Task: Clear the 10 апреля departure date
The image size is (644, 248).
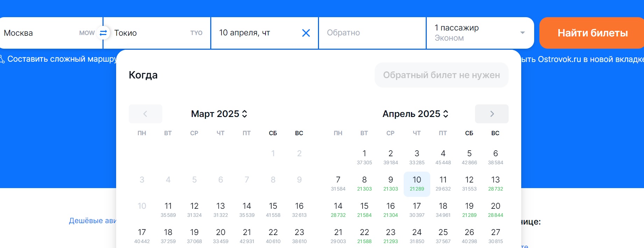Action: (306, 33)
